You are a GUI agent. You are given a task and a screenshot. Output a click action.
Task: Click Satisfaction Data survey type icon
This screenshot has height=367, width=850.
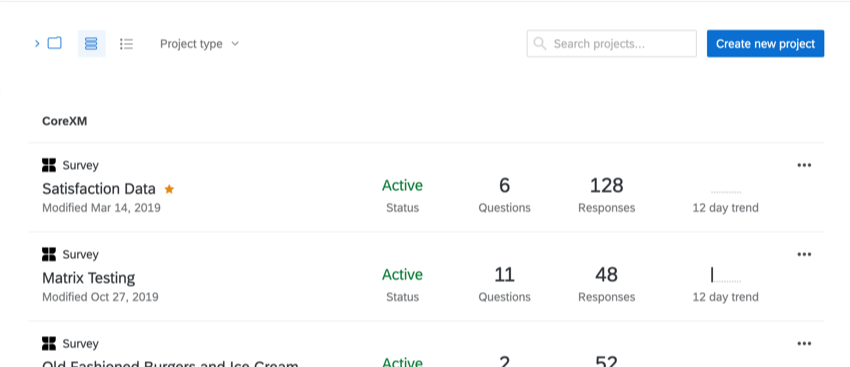[x=49, y=165]
